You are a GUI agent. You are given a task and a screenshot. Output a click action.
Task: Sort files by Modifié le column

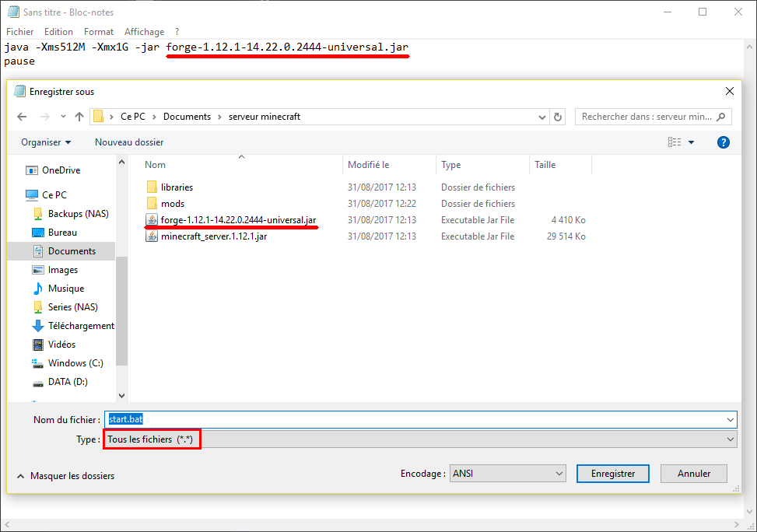(369, 165)
